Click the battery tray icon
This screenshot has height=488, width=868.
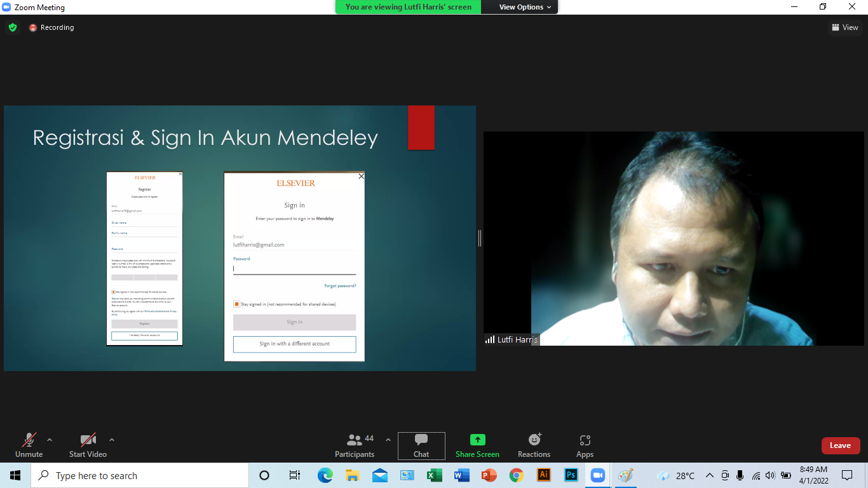pos(786,475)
